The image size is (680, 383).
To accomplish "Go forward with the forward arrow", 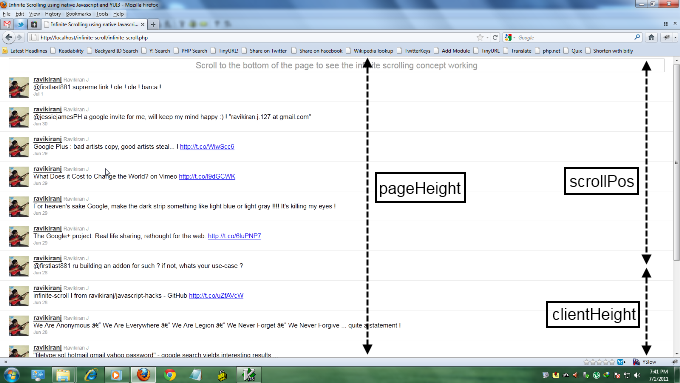I will pos(19,38).
